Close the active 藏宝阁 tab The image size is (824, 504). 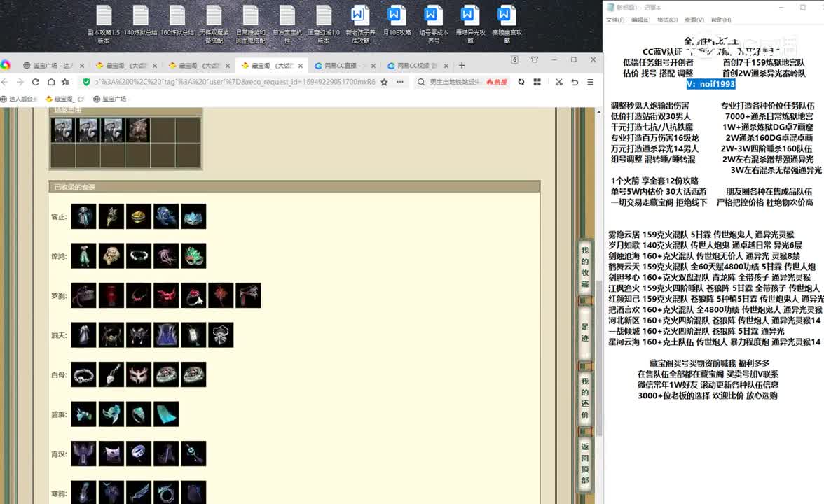[x=300, y=66]
